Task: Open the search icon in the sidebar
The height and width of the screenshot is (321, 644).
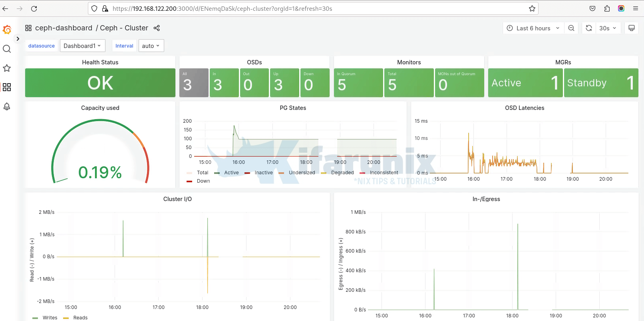Action: [x=7, y=49]
